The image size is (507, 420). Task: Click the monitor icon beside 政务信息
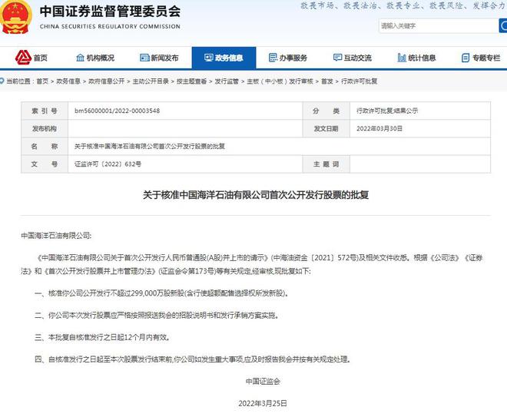pos(208,58)
